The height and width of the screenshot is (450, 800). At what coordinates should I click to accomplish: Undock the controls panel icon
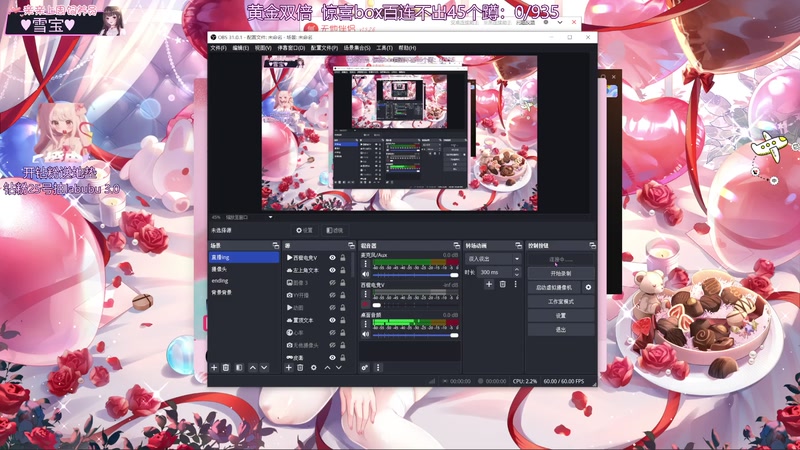[x=592, y=245]
